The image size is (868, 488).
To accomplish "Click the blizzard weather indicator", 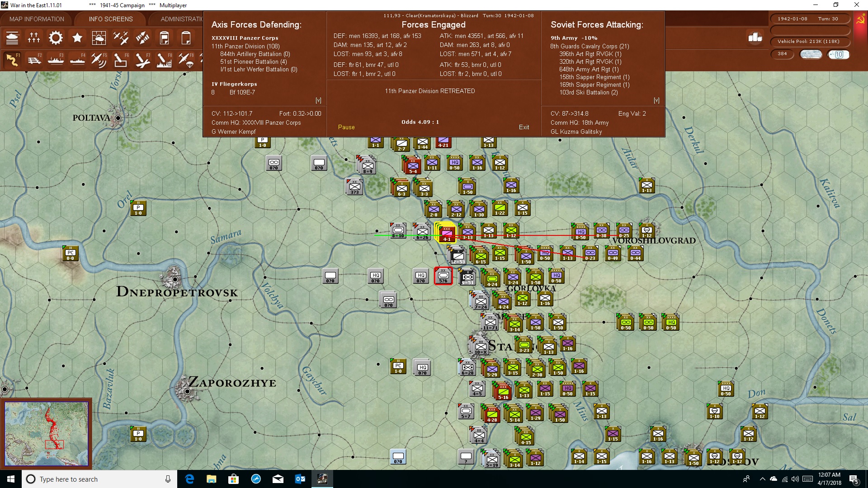I will point(811,54).
